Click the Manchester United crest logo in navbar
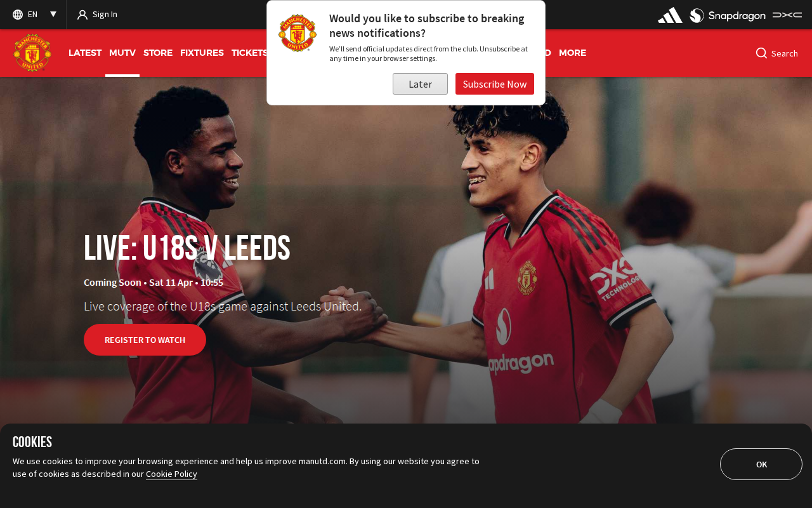This screenshot has height=508, width=812. (x=32, y=53)
